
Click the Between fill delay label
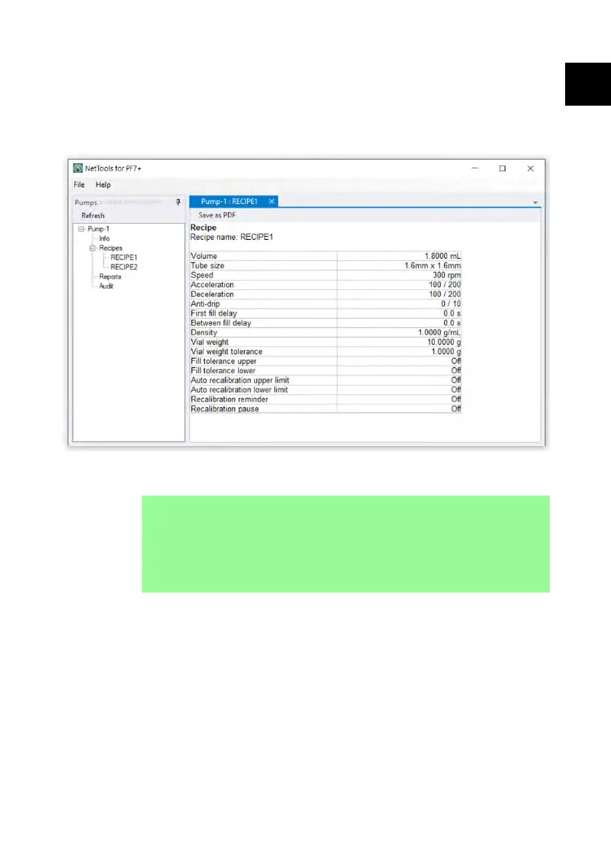[221, 323]
